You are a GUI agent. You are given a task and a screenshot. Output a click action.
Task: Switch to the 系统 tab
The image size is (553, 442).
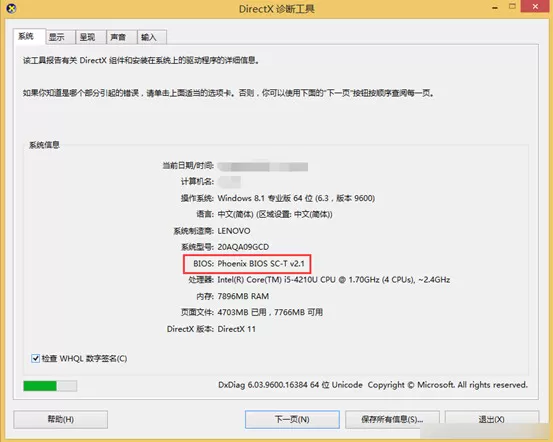coord(30,36)
